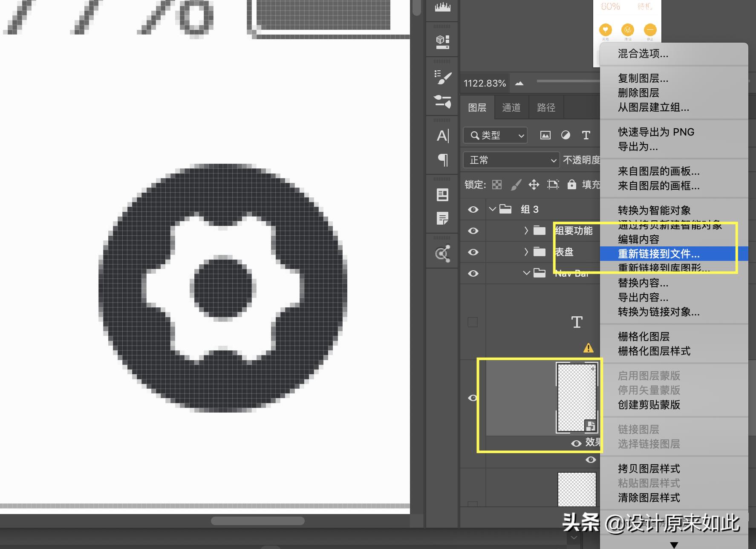Image resolution: width=756 pixels, height=549 pixels.
Task: Toggle lock image pixels brush icon
Action: [x=516, y=185]
